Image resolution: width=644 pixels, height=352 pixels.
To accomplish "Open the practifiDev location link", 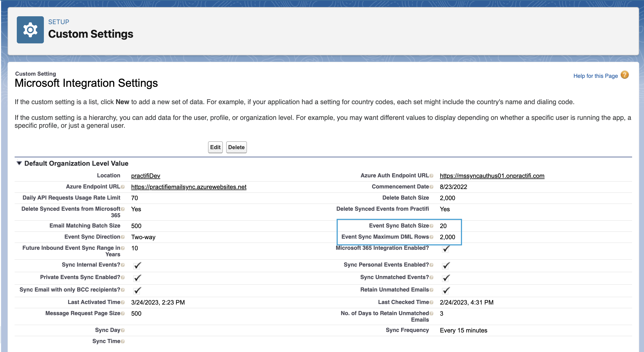I will [145, 175].
